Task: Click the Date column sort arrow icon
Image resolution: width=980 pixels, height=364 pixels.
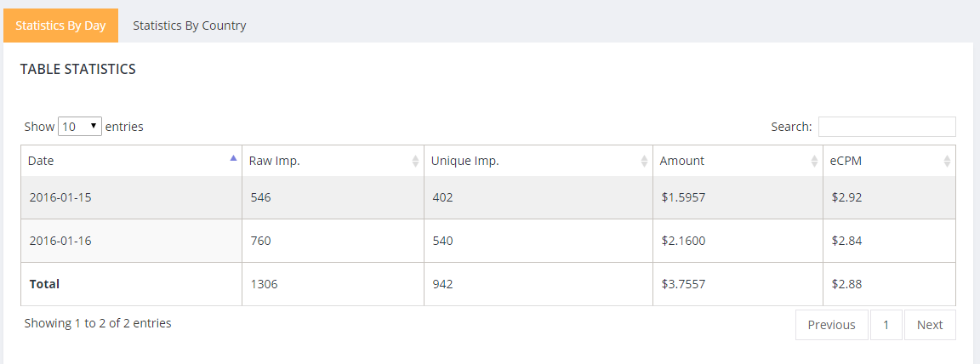Action: tap(233, 157)
